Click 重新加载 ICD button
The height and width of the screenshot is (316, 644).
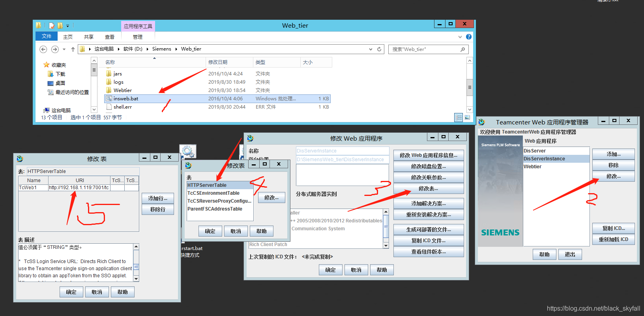(614, 239)
